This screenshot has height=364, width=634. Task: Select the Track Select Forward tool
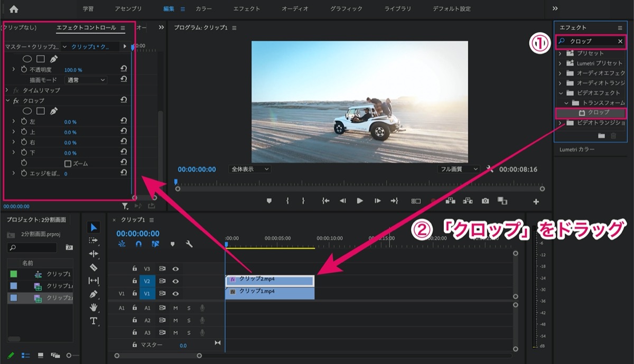pyautogui.click(x=94, y=240)
